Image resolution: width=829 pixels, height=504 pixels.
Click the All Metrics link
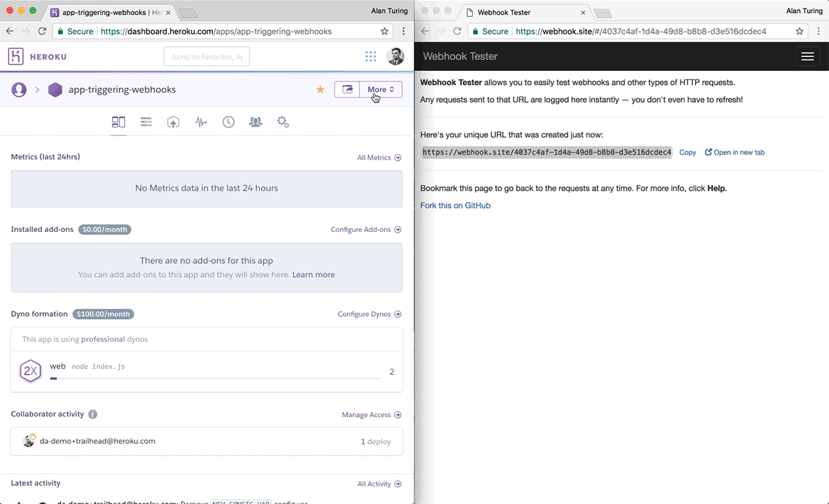coord(379,157)
